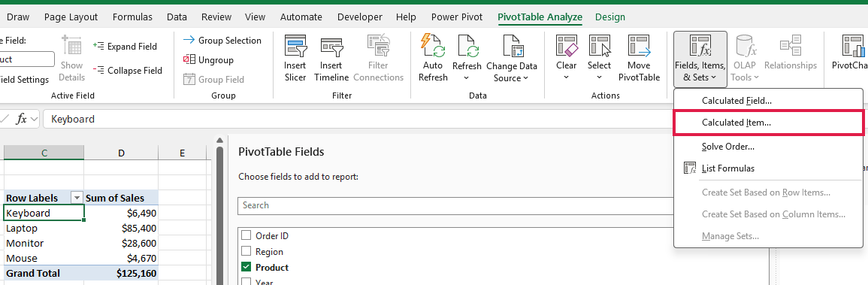Open the Row Labels filter dropdown
Image resolution: width=868 pixels, height=285 pixels.
pos(77,198)
